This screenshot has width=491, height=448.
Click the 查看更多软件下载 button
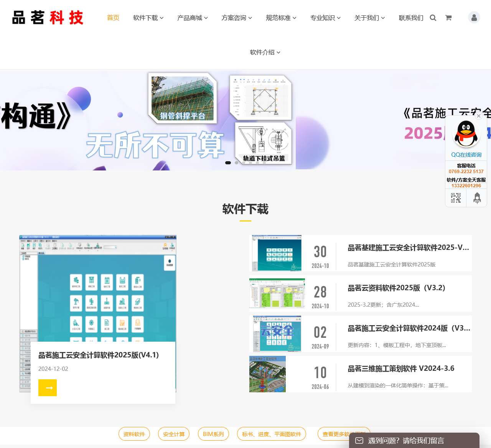(344, 434)
